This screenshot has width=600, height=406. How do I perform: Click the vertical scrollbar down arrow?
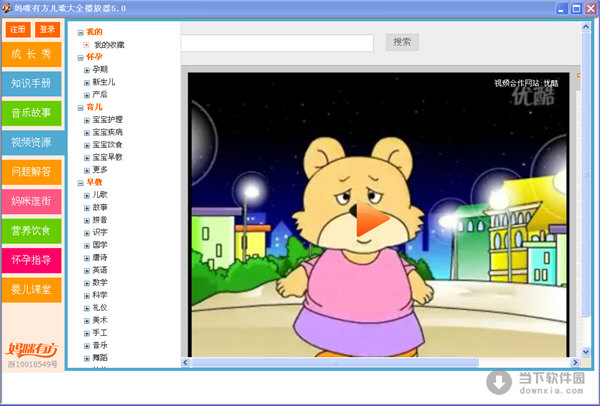586,351
